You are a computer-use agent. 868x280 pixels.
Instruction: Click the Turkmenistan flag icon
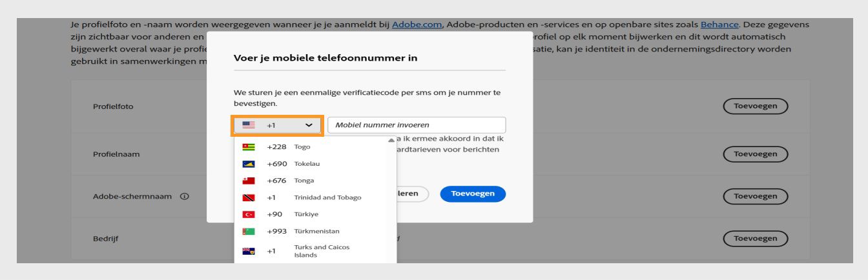(x=249, y=231)
